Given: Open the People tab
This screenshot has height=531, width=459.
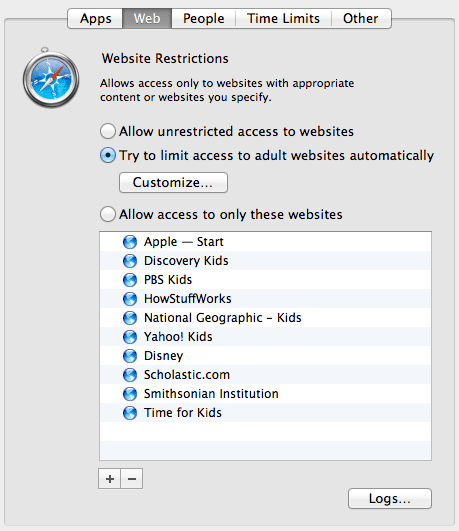Looking at the screenshot, I should tap(204, 19).
